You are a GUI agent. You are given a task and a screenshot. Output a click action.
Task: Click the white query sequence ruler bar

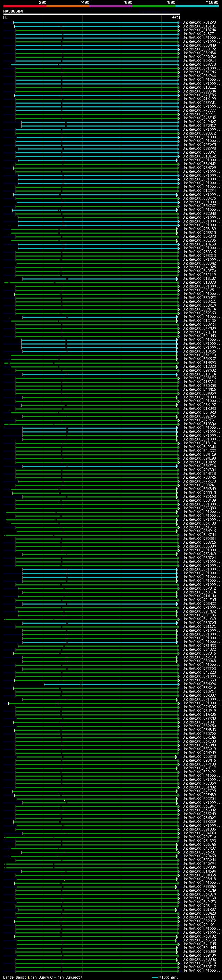(91, 15)
